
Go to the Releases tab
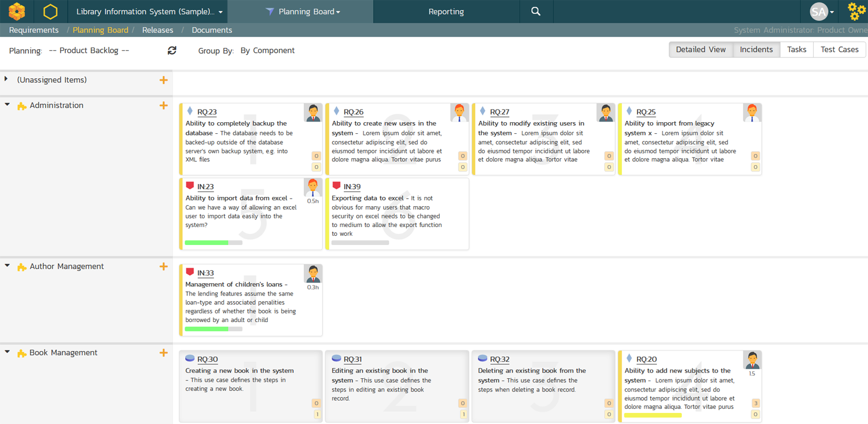pyautogui.click(x=157, y=30)
